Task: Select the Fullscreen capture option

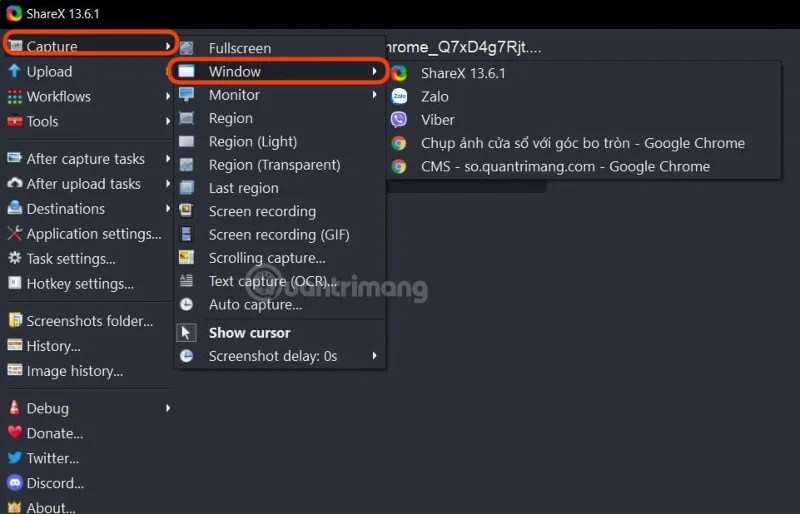Action: [279, 48]
